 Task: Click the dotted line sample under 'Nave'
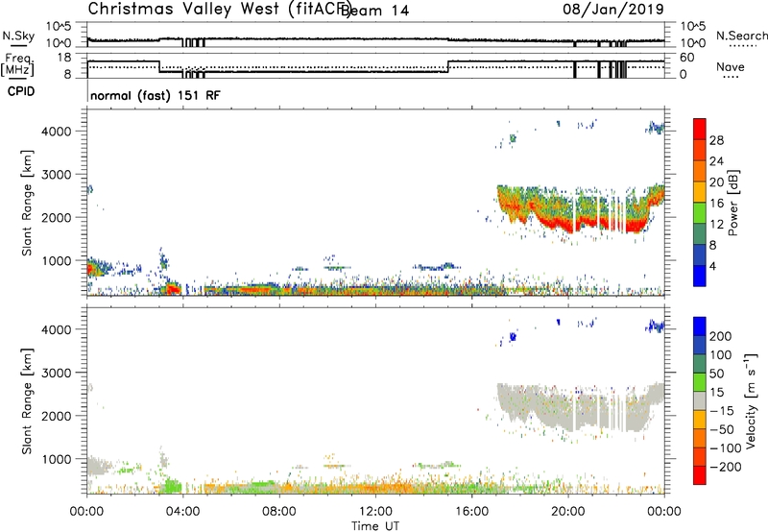coord(731,77)
